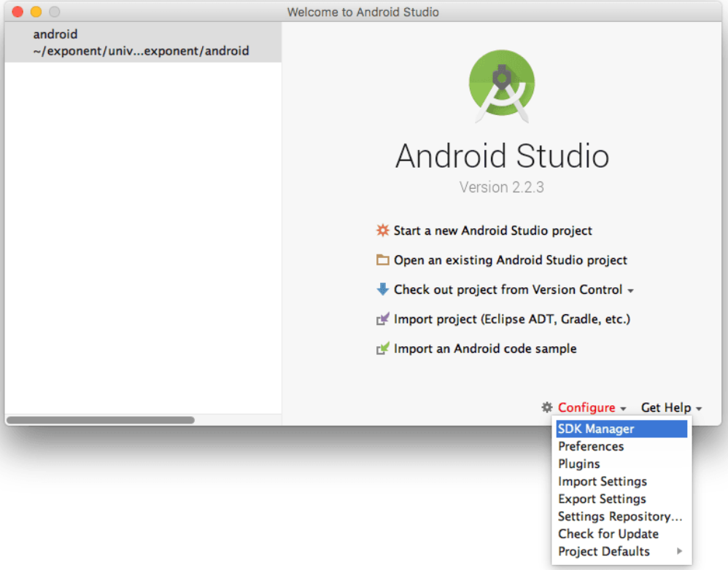The width and height of the screenshot is (728, 570).
Task: Import project (Eclipse ADT, Gradle, etc.)
Action: pyautogui.click(x=512, y=319)
